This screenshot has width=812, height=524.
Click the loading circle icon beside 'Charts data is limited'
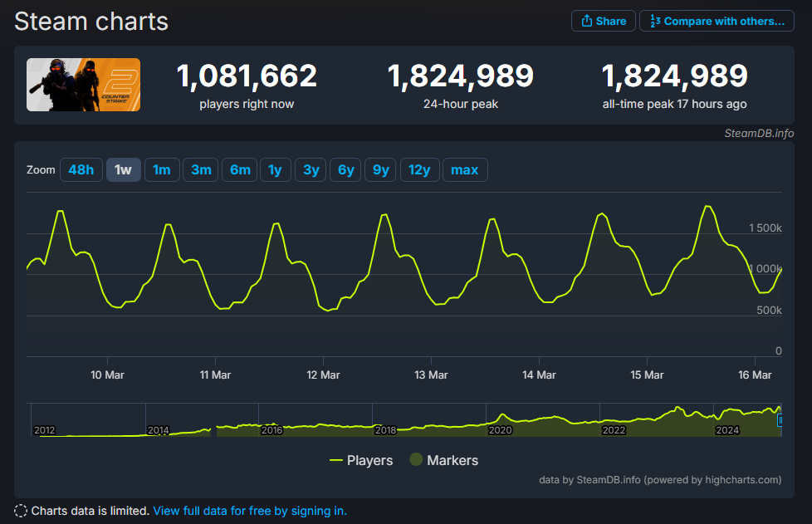21,511
